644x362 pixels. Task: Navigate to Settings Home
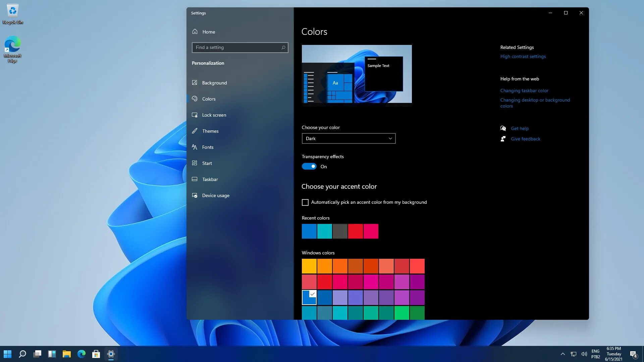click(x=208, y=32)
